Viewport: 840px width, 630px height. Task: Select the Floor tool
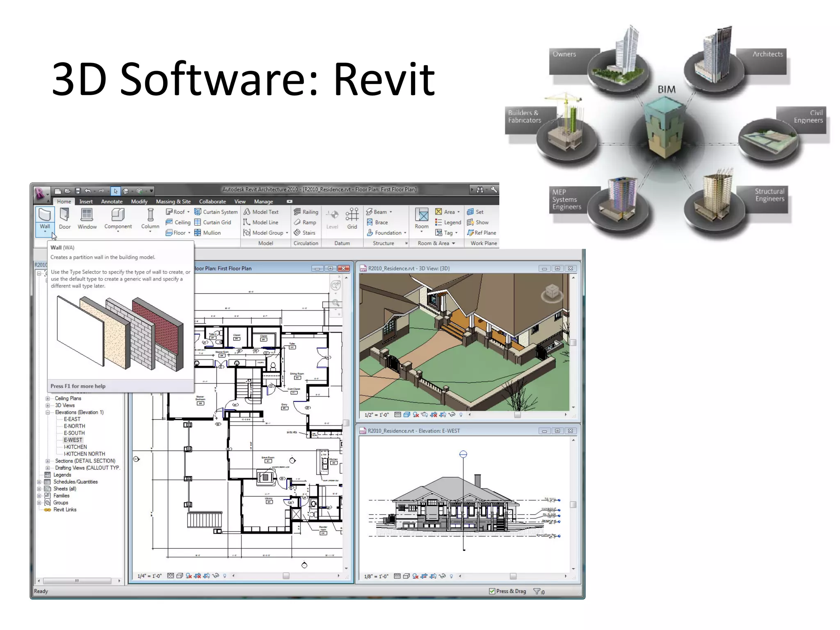(x=176, y=233)
